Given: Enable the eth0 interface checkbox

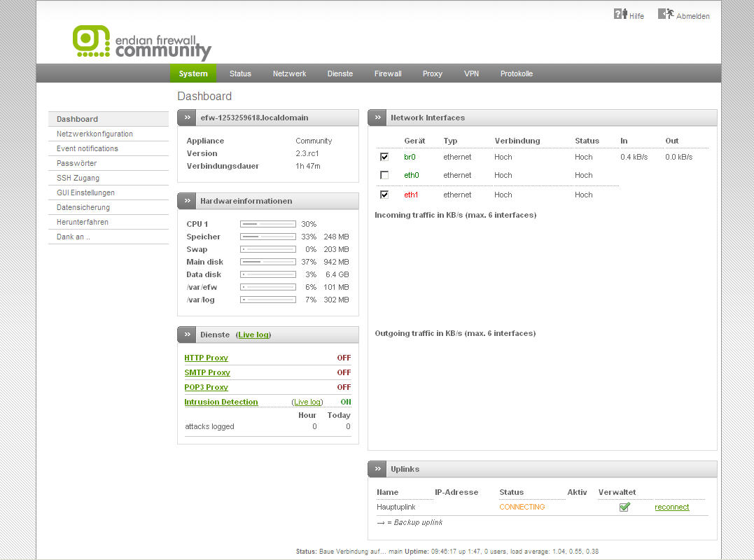Looking at the screenshot, I should [x=384, y=175].
